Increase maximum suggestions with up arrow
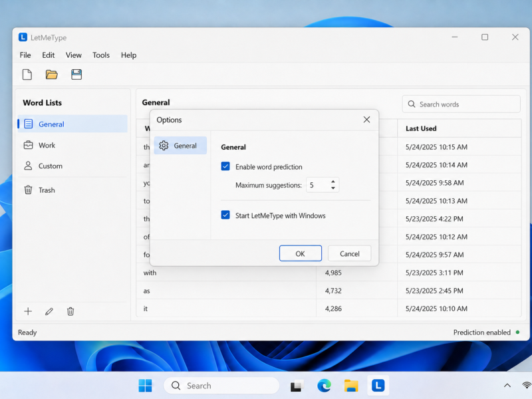532x399 pixels. pos(333,182)
